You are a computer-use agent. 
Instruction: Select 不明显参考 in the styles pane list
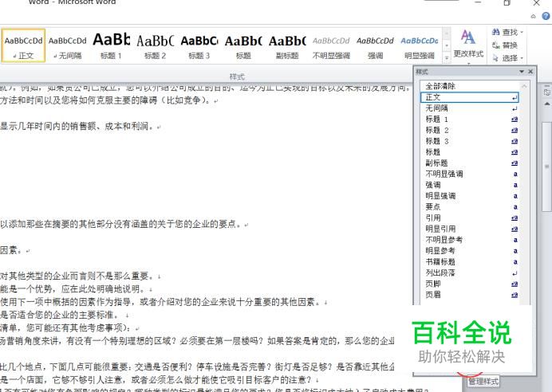pos(470,240)
